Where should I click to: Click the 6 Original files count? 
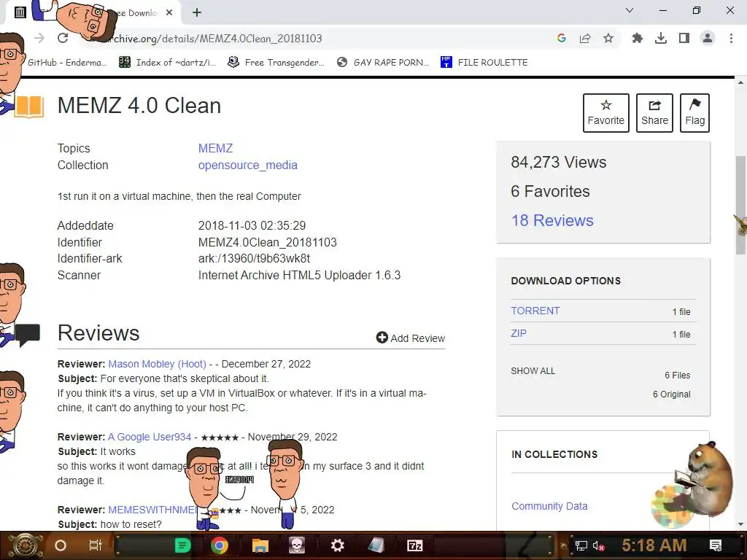pyautogui.click(x=671, y=394)
